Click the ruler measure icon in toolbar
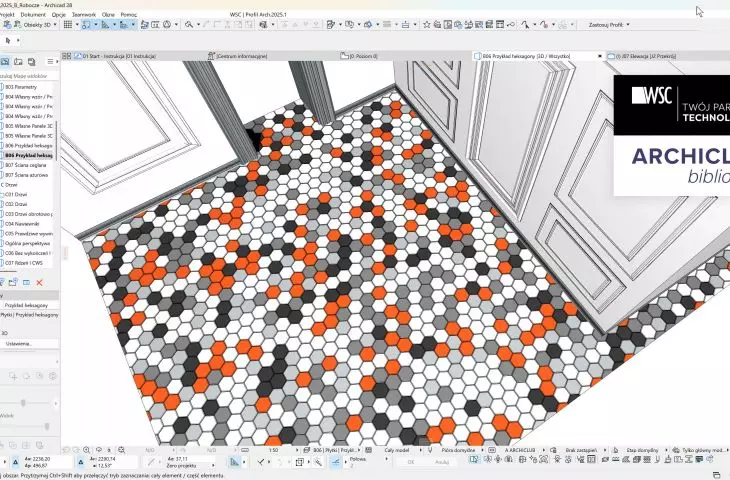Viewport: 730px width, 480px height. pyautogui.click(x=106, y=25)
